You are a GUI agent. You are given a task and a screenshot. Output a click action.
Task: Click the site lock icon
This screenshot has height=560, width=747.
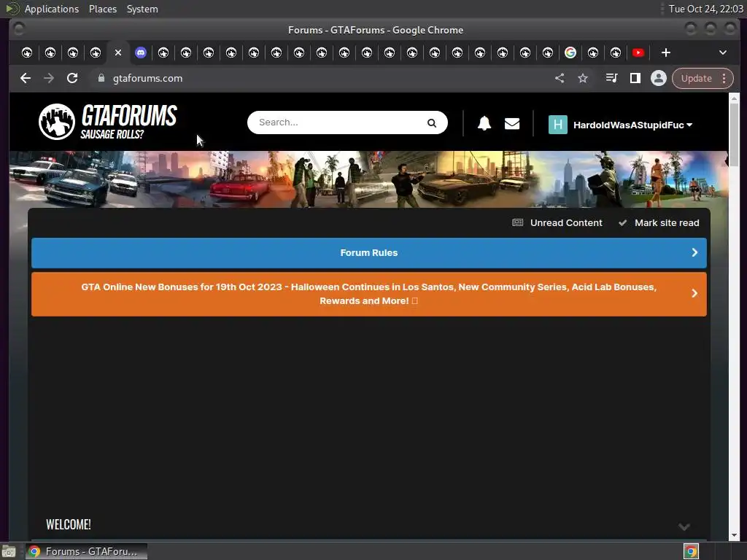coord(101,78)
